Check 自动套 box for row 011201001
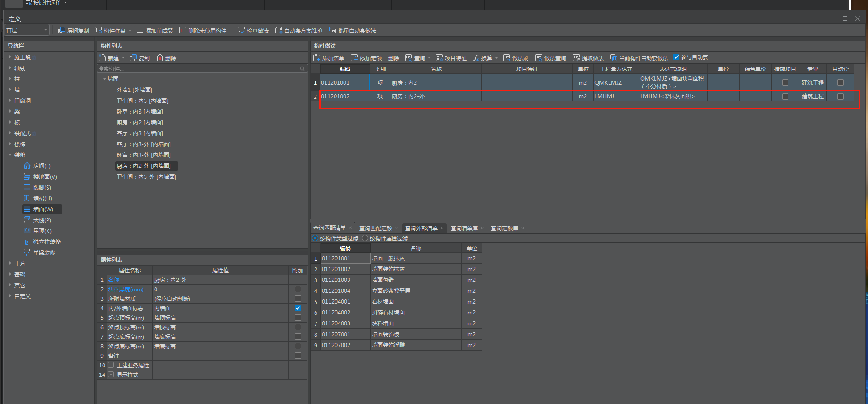The image size is (868, 404). pyautogui.click(x=840, y=83)
